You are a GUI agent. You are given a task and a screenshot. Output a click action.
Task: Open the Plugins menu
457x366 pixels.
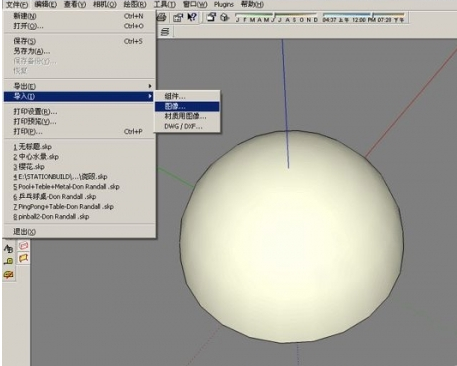(x=224, y=5)
